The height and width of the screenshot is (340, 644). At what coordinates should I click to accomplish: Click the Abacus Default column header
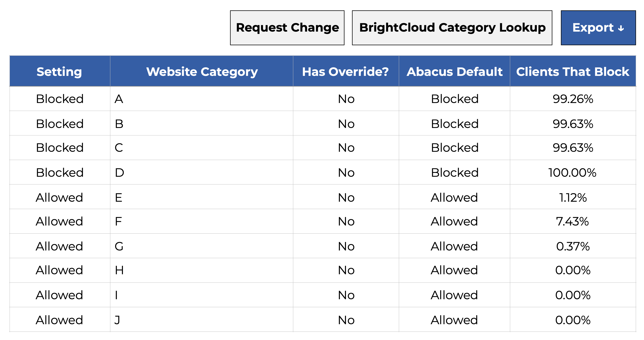454,72
